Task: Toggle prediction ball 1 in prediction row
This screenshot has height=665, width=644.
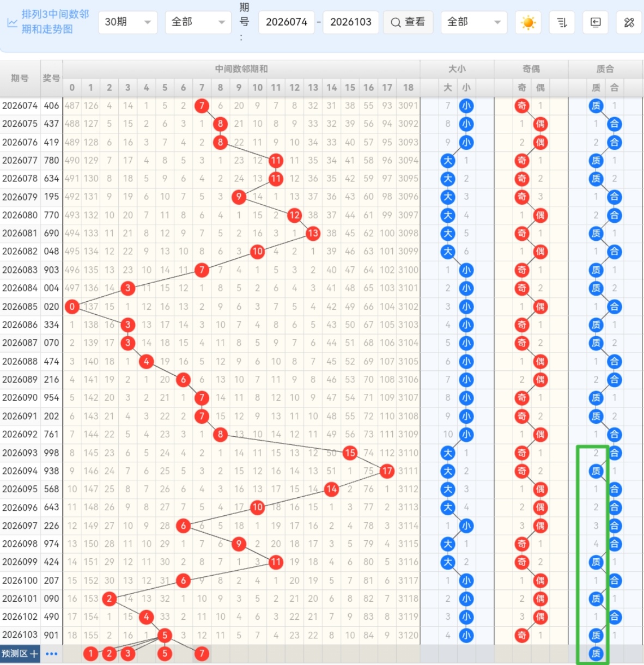Action: point(91,654)
